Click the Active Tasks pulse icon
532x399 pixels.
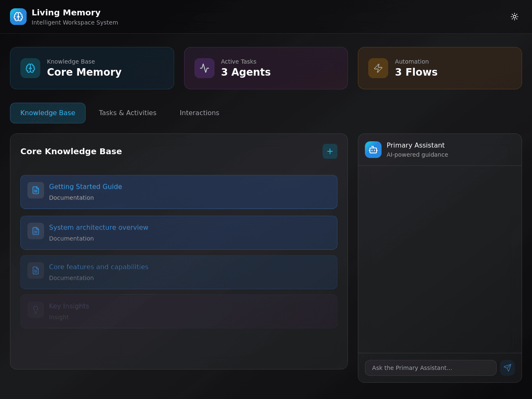(x=204, y=68)
